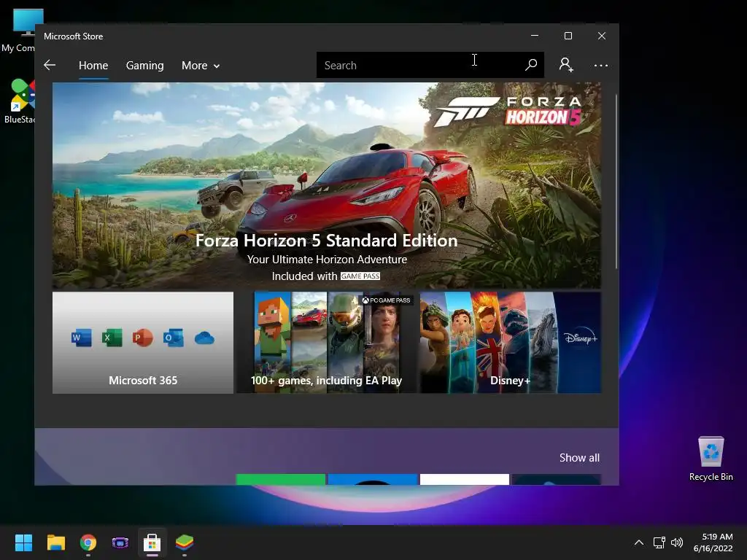Click the OneDrive cloud icon in Microsoft 365 tile
This screenshot has width=747, height=560.
(204, 338)
